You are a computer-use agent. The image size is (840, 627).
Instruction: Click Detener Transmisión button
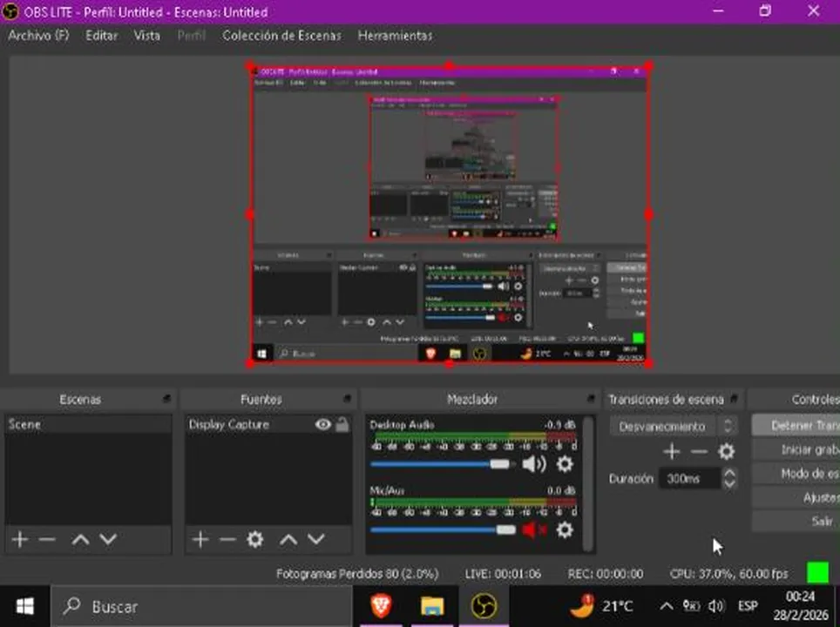796,425
